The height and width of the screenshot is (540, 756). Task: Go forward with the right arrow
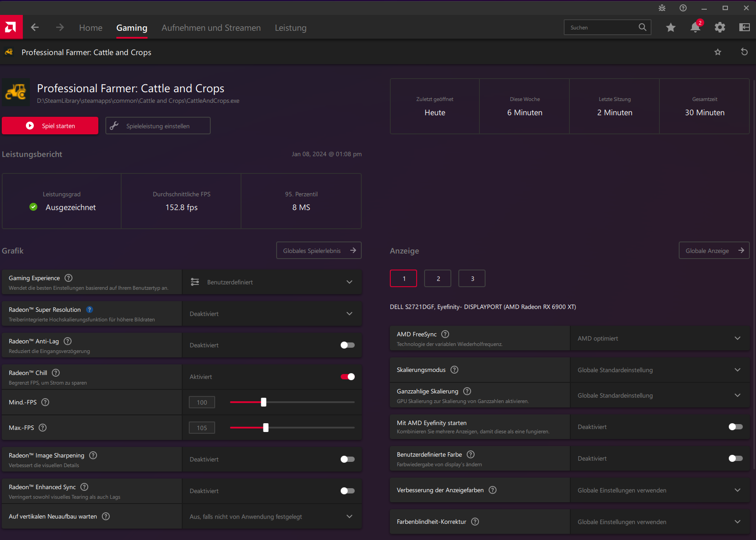(x=60, y=28)
